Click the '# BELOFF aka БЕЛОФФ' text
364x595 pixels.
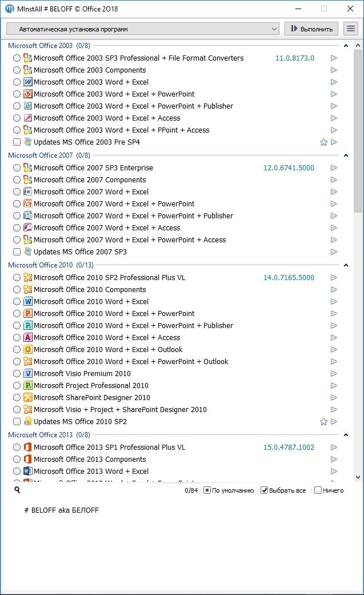pos(62,510)
